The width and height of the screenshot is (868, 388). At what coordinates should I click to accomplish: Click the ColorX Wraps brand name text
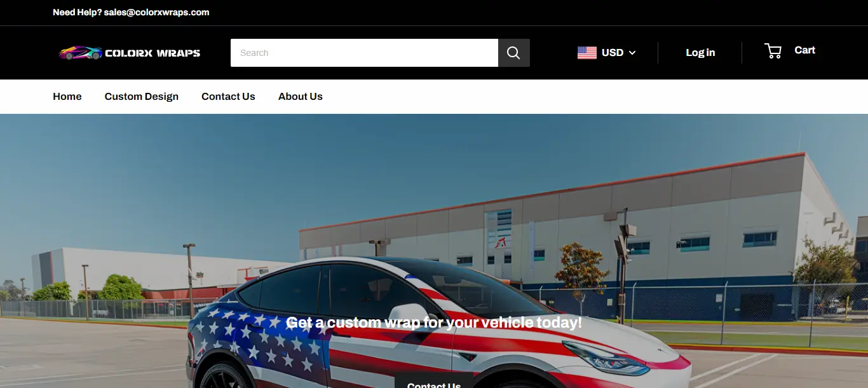[x=153, y=53]
